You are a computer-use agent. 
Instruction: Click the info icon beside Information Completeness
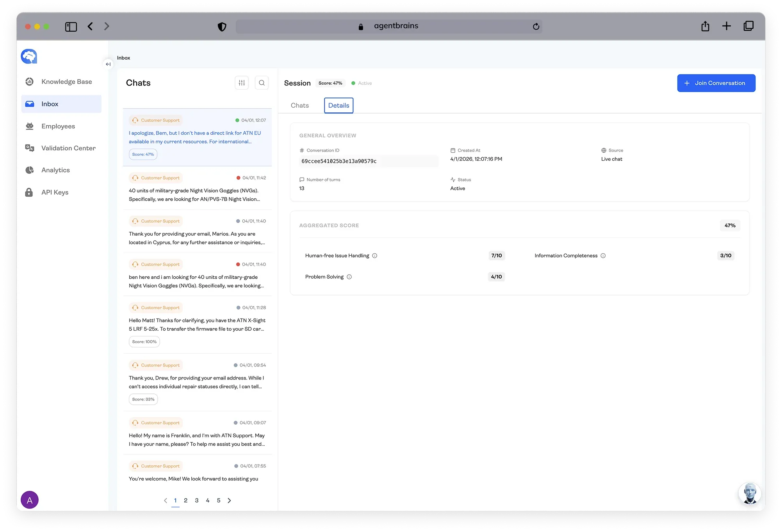(603, 256)
